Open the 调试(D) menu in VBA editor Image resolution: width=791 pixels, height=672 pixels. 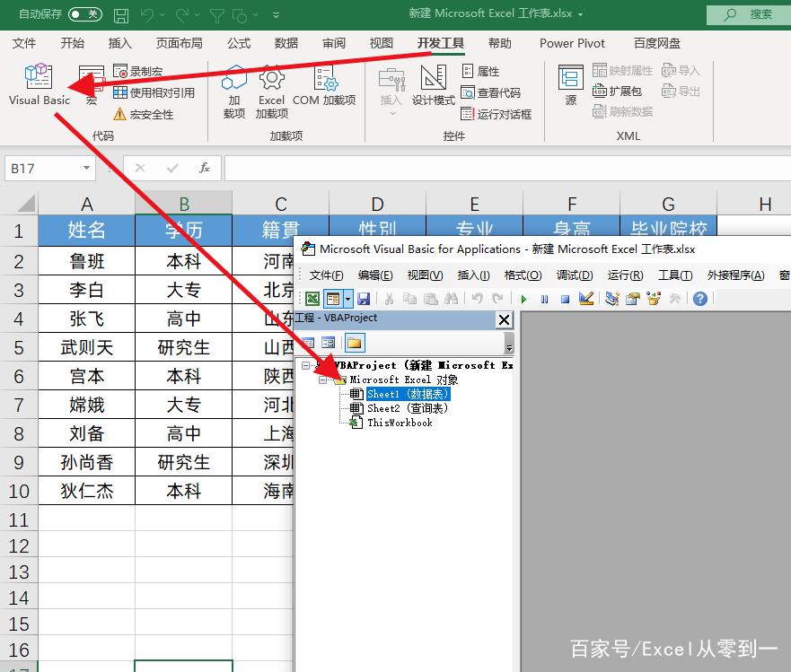[x=574, y=275]
